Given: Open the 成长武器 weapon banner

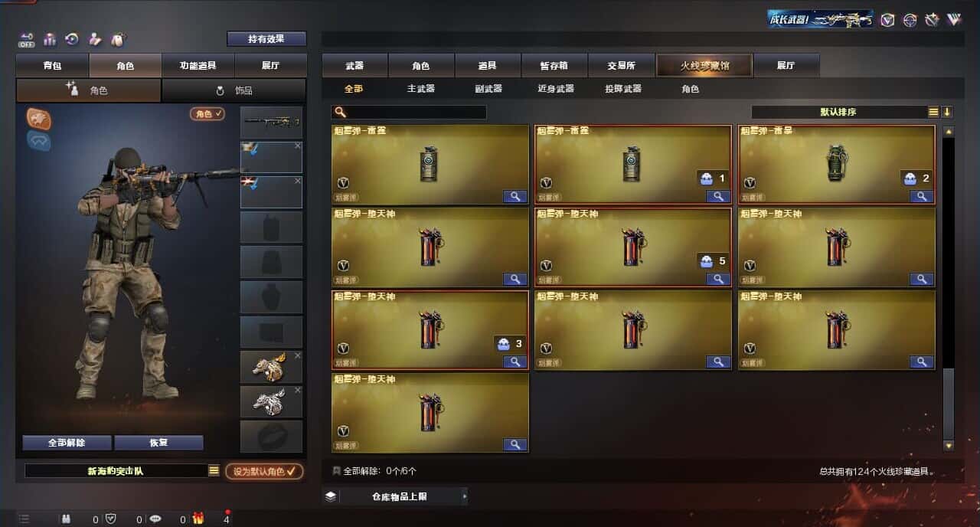Looking at the screenshot, I should [x=821, y=19].
